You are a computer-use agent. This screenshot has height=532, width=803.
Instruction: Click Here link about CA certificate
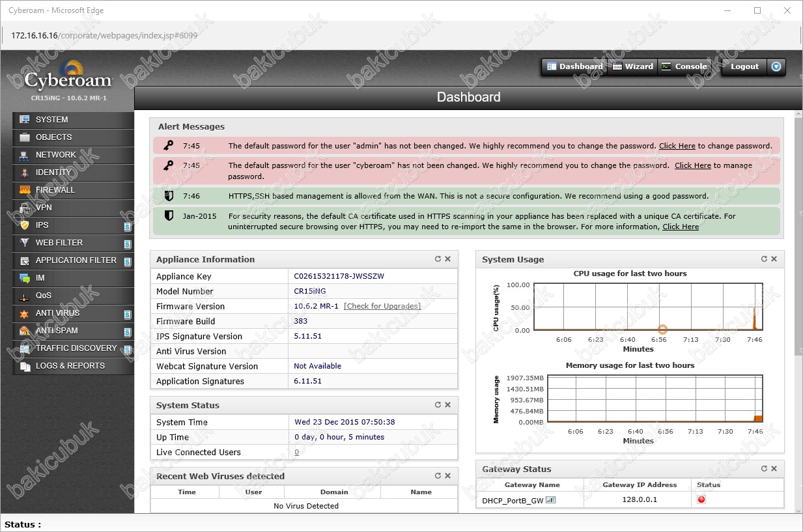pos(681,227)
